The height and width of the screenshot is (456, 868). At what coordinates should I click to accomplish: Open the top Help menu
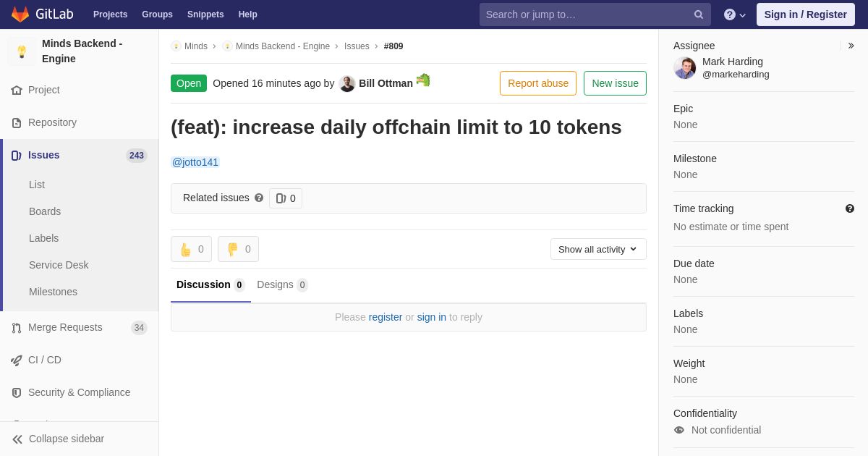coord(248,14)
